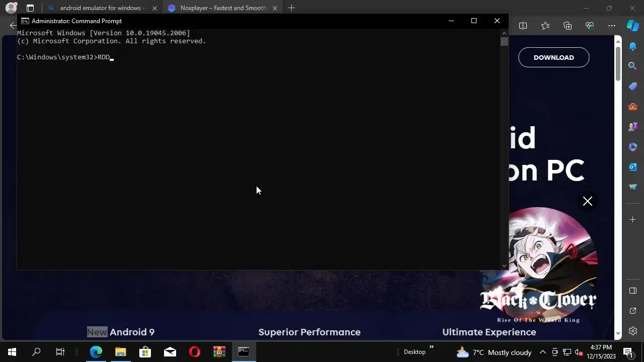Open the Edge Collections icon
The height and width of the screenshot is (362, 644).
point(568,26)
